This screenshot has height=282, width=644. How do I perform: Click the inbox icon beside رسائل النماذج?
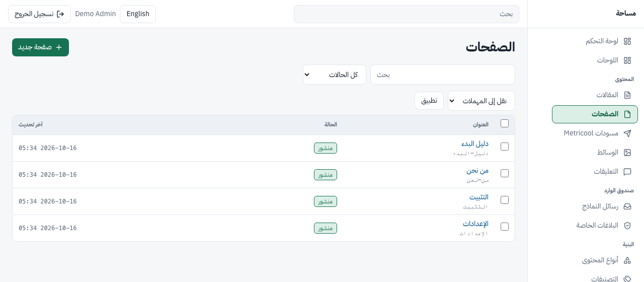[x=627, y=206]
